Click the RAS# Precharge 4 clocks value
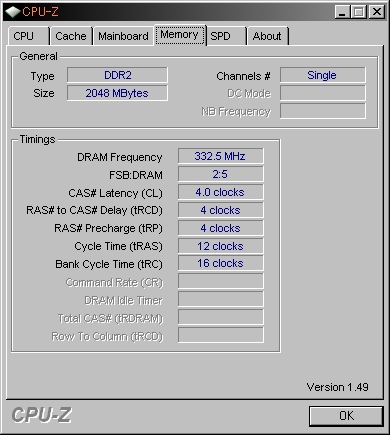390x435 pixels. tap(221, 228)
